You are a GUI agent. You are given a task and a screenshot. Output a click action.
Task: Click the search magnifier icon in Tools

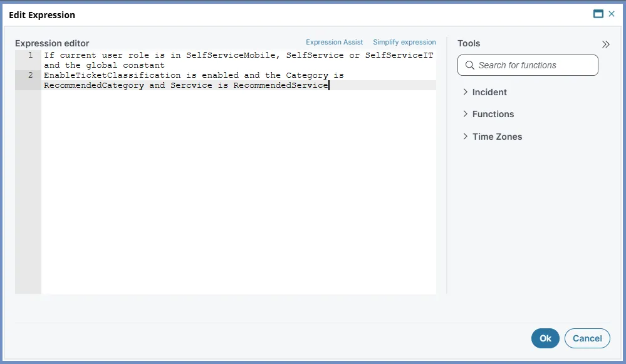click(470, 65)
